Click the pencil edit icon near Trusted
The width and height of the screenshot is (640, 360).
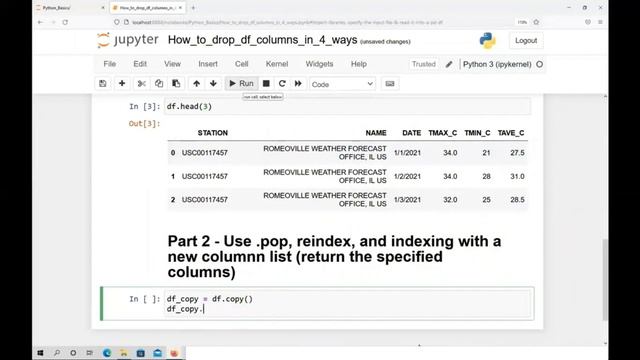pos(449,64)
